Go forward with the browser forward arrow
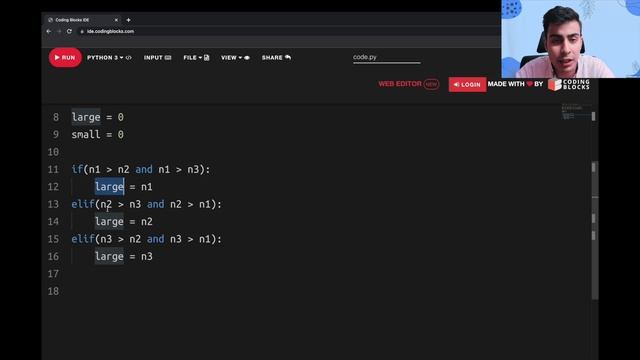640x360 pixels. pos(59,31)
